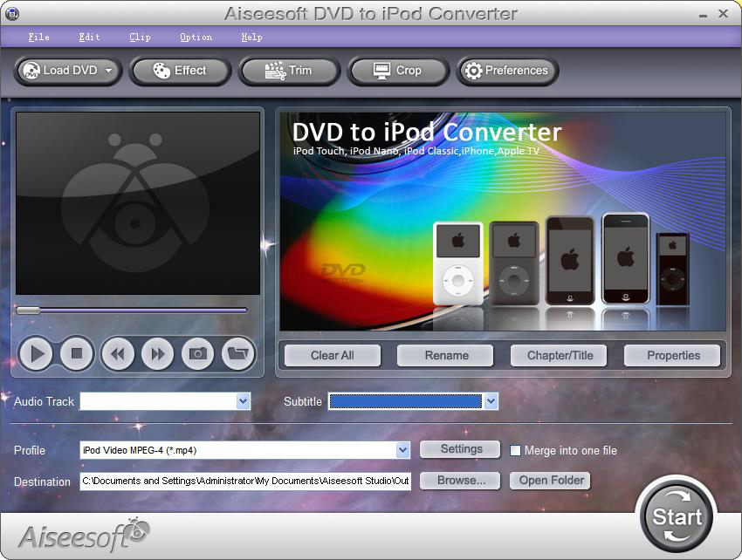
Task: Open the Option menu
Action: tap(196, 37)
